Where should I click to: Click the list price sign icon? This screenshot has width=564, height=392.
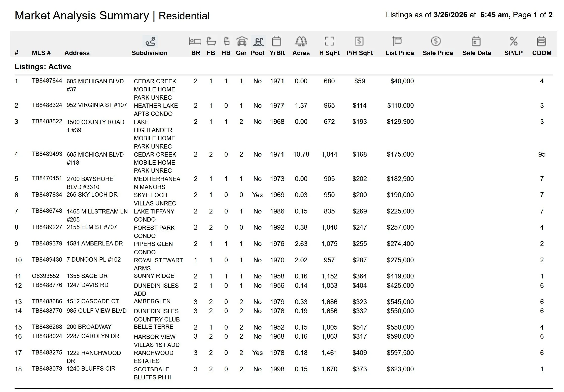[397, 41]
